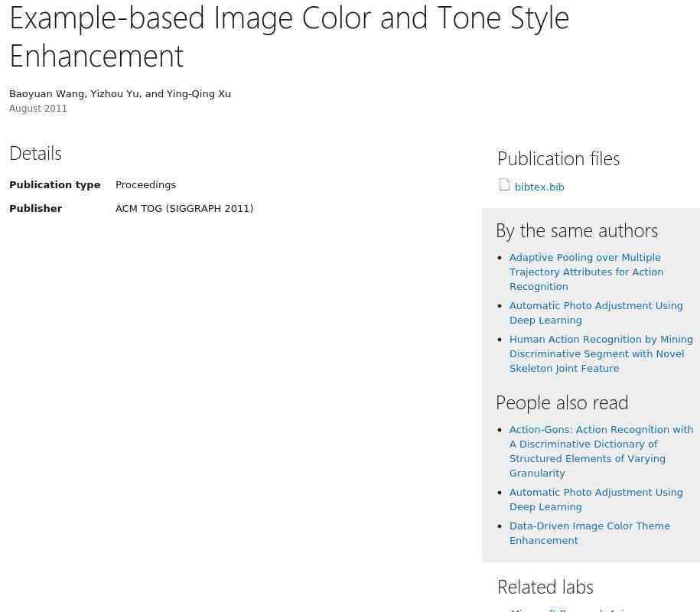Click the People also read heading

(x=562, y=403)
